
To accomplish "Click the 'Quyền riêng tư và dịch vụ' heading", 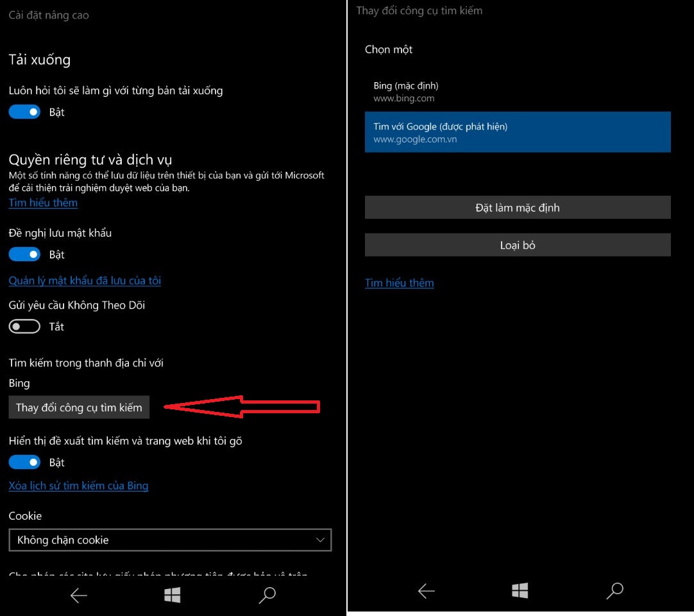I will [x=90, y=159].
